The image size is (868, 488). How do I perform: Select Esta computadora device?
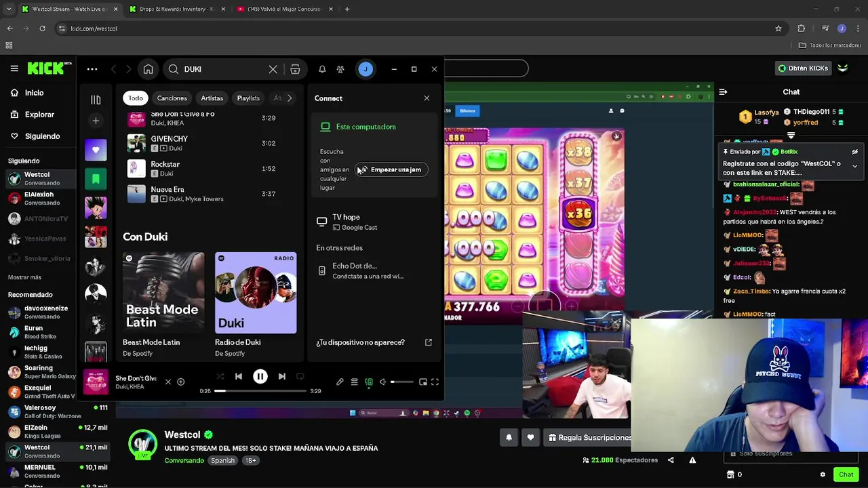click(x=366, y=127)
